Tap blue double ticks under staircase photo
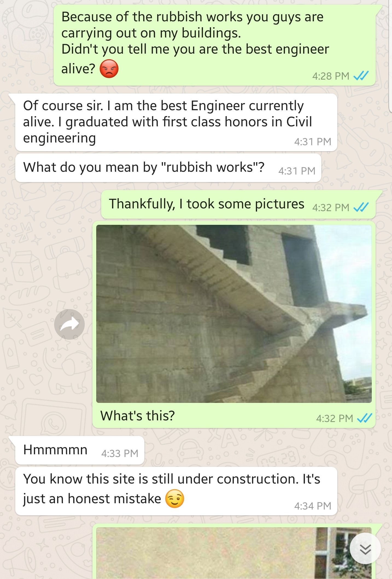 pos(365,418)
